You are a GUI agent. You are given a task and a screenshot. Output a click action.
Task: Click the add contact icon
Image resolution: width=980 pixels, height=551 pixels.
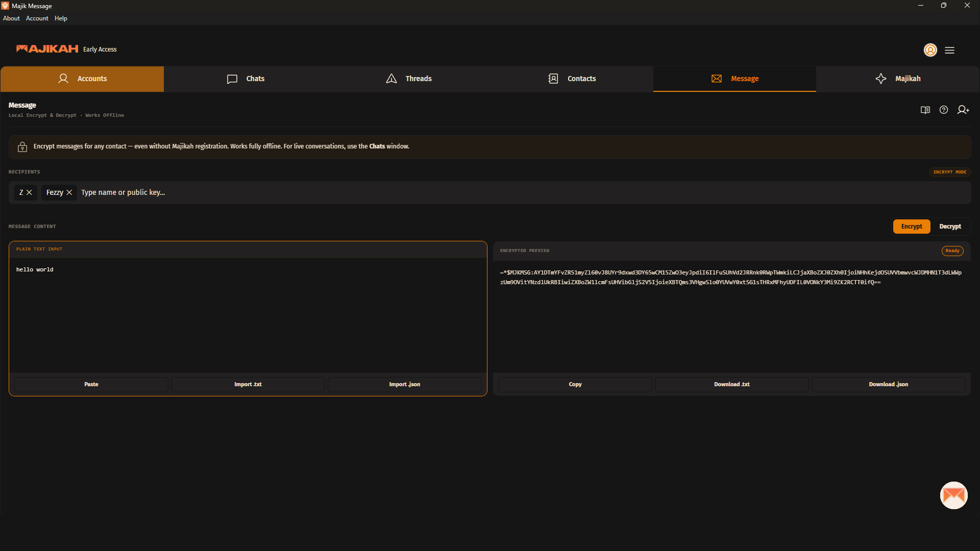point(963,110)
